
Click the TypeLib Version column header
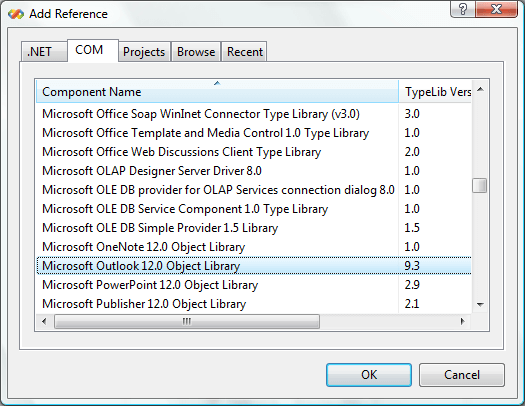coord(435,91)
